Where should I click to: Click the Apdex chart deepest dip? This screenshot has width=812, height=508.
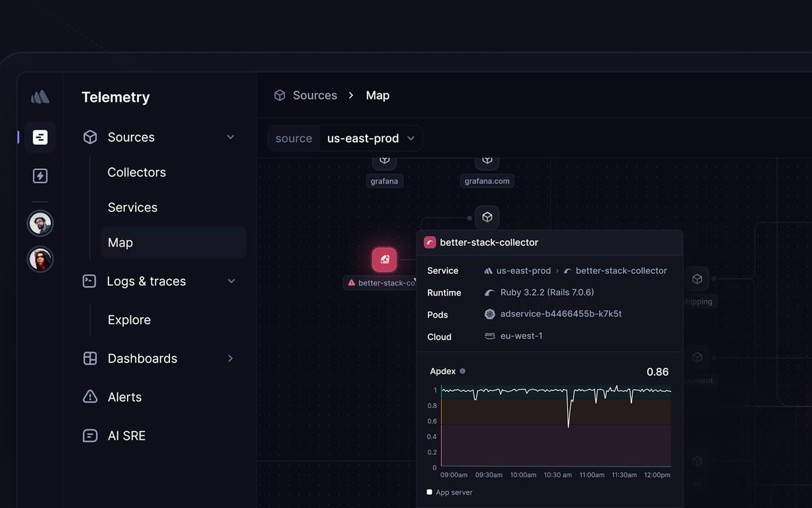tap(569, 425)
